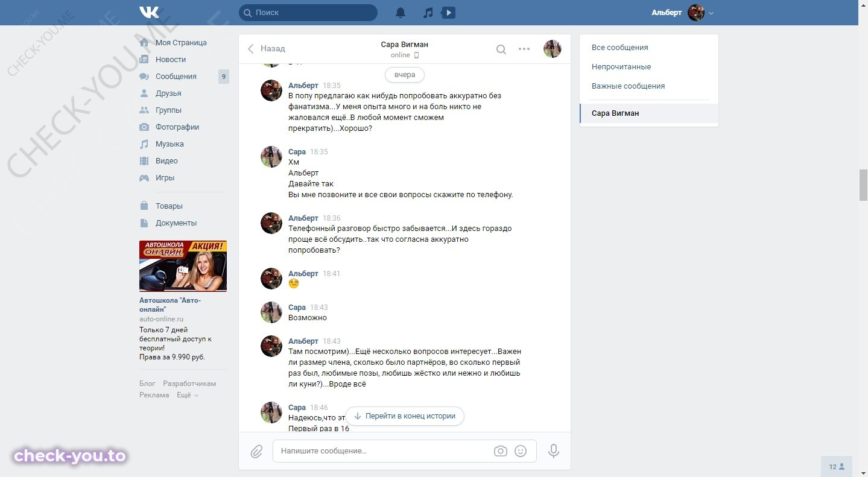Viewport: 868px width, 477px height.
Task: Click Альберт avatar on 18:36 message
Action: click(x=271, y=223)
